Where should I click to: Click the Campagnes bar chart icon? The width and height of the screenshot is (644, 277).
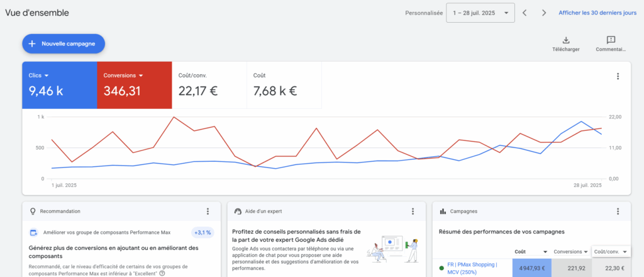coord(443,212)
